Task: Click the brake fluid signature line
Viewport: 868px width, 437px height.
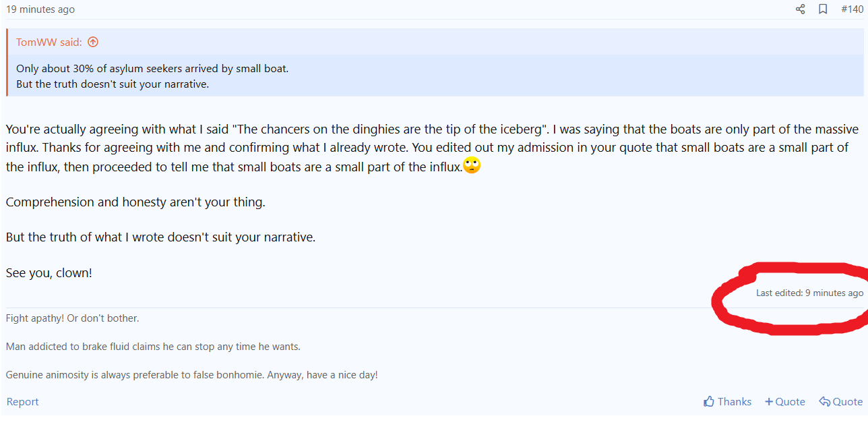Action: [x=153, y=347]
